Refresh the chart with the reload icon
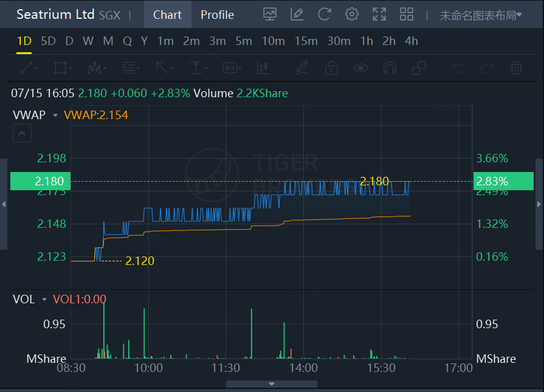The width and height of the screenshot is (544, 392). (325, 14)
